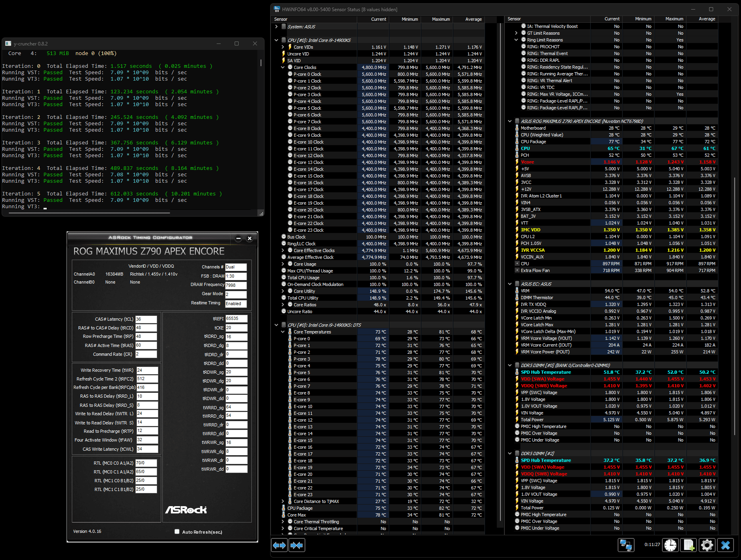Collapse the DDR5 DIMM [#2] group
Image resolution: width=741 pixels, height=560 pixels.
pyautogui.click(x=510, y=454)
